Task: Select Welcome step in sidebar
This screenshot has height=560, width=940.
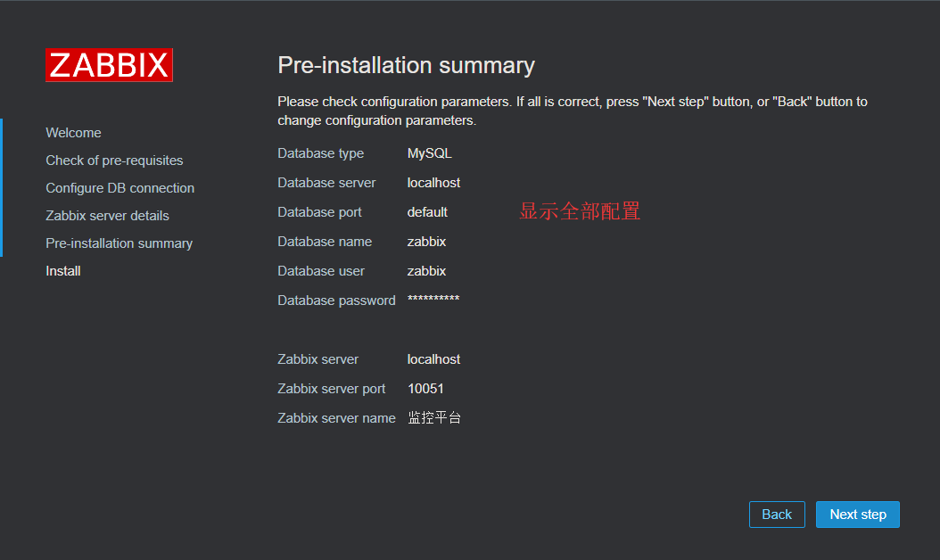Action: point(73,133)
